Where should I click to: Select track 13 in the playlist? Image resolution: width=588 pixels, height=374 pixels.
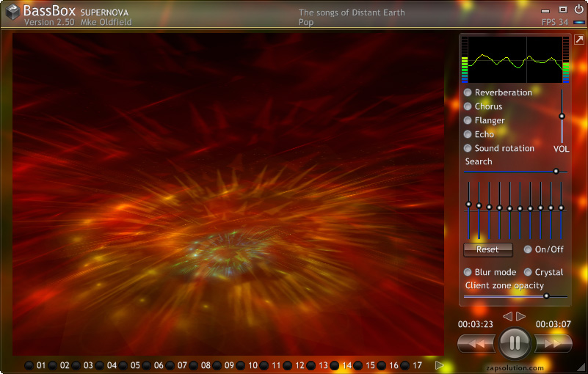tap(311, 365)
